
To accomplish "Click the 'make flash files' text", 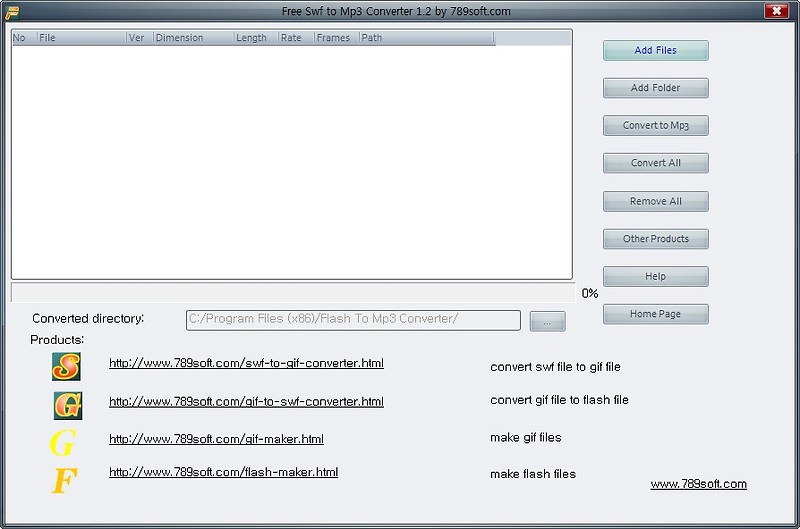I will click(x=533, y=474).
